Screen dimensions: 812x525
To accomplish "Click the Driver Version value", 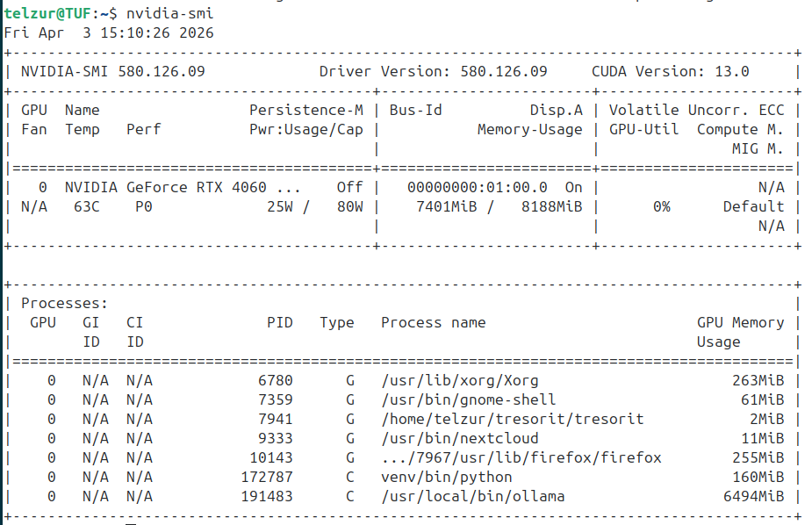I will click(504, 71).
